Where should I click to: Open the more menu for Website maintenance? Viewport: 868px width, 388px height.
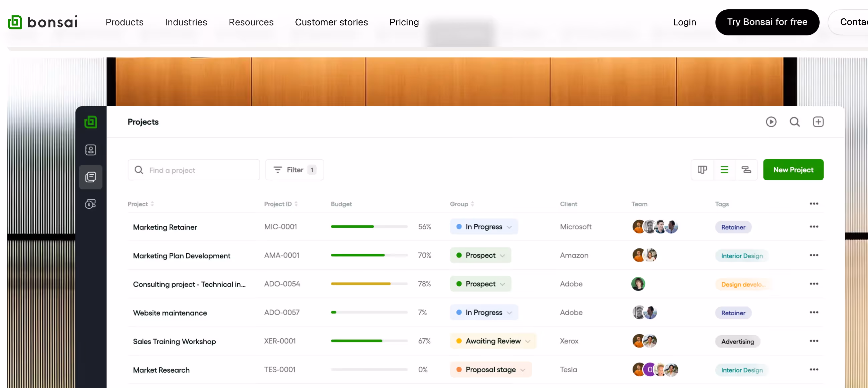pyautogui.click(x=814, y=313)
